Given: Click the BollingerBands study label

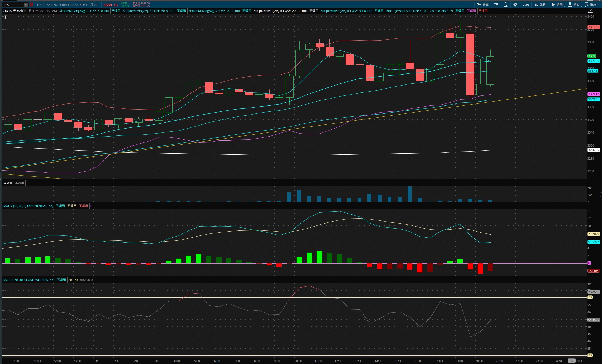Looking at the screenshot, I should point(419,11).
